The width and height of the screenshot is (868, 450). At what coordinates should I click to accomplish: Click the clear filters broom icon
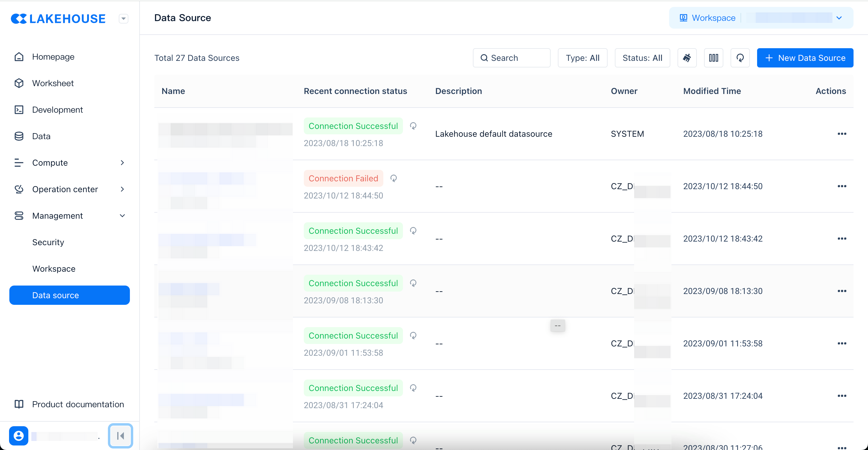(687, 58)
